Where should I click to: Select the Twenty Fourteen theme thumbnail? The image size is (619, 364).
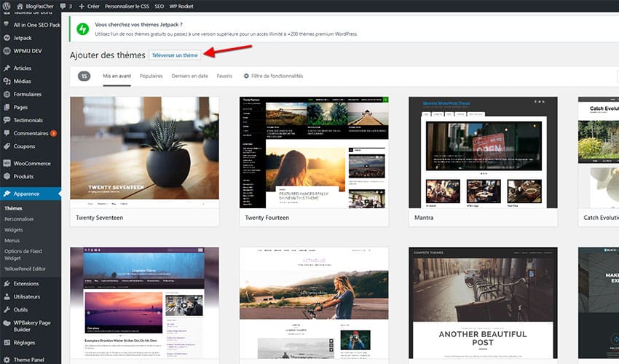(314, 152)
